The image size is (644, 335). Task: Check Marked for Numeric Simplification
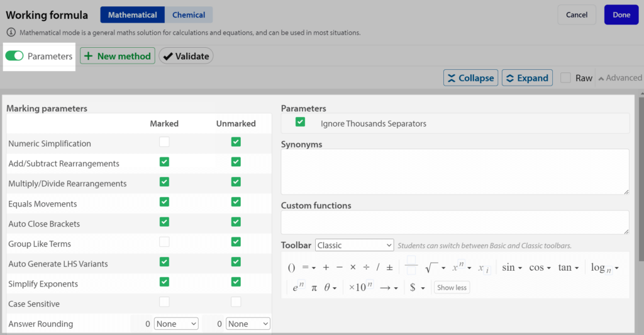click(x=164, y=142)
